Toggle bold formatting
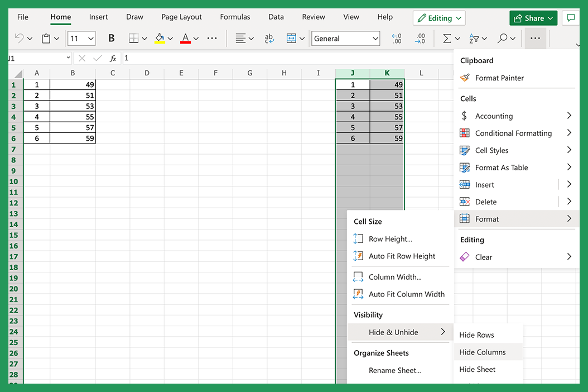588x392 pixels. pyautogui.click(x=111, y=38)
